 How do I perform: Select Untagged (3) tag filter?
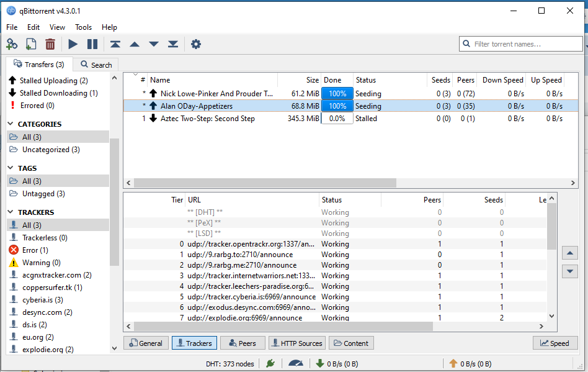click(x=58, y=194)
